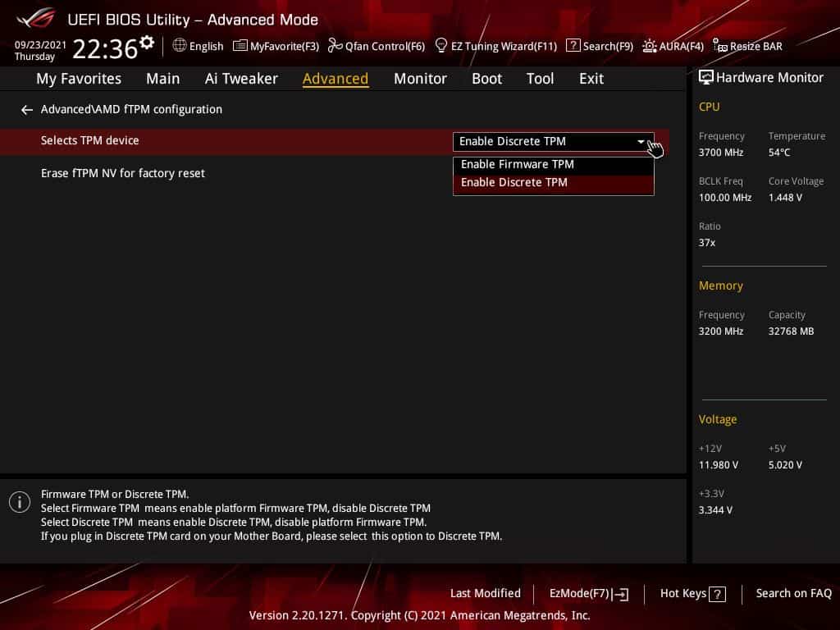Open the Selects TPM device dropdown arrow
Image resolution: width=840 pixels, height=630 pixels.
[641, 141]
